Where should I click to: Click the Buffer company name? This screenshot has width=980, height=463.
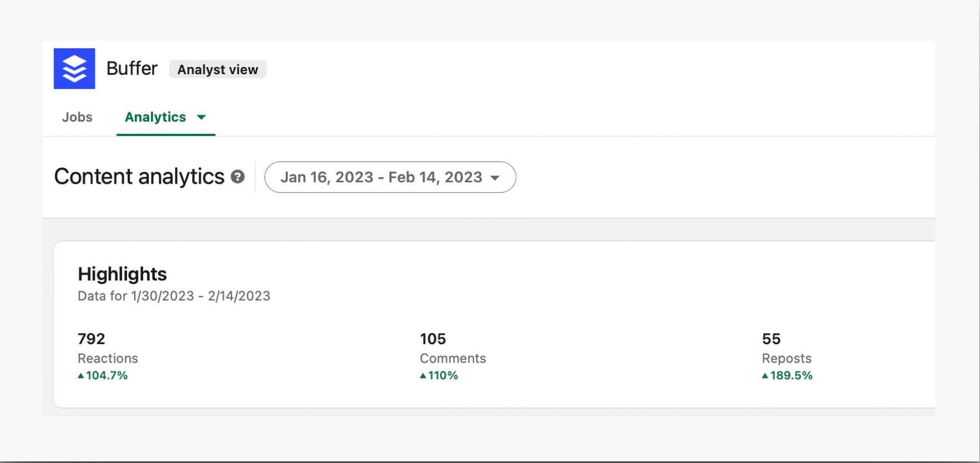[x=132, y=68]
